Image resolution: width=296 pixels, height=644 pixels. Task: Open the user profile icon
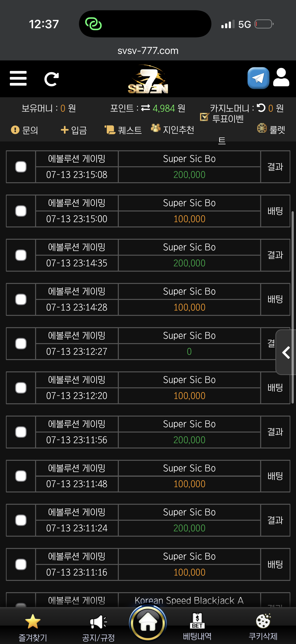coord(281,77)
